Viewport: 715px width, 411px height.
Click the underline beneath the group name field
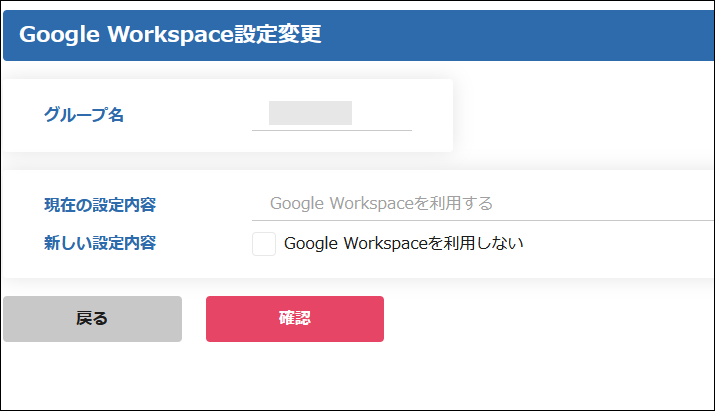click(x=332, y=130)
